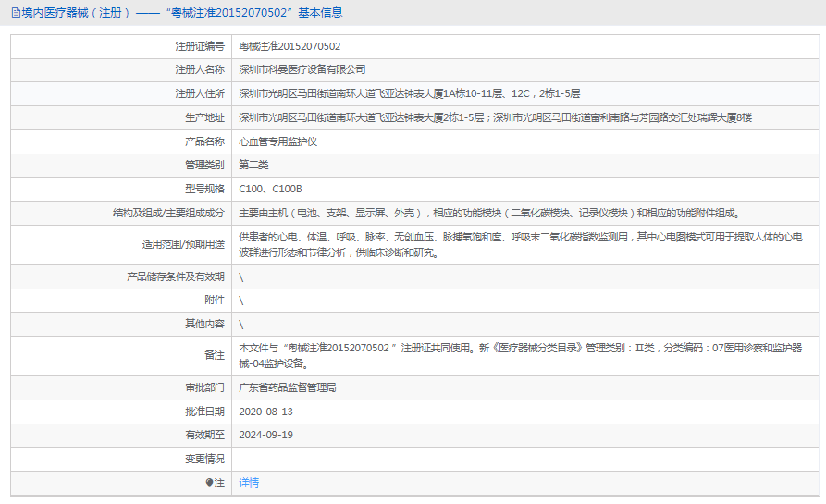Click registrant address text starting 深圳市光明区马田街道南环大道飞亚达钟表大厦1A栋

[x=410, y=93]
